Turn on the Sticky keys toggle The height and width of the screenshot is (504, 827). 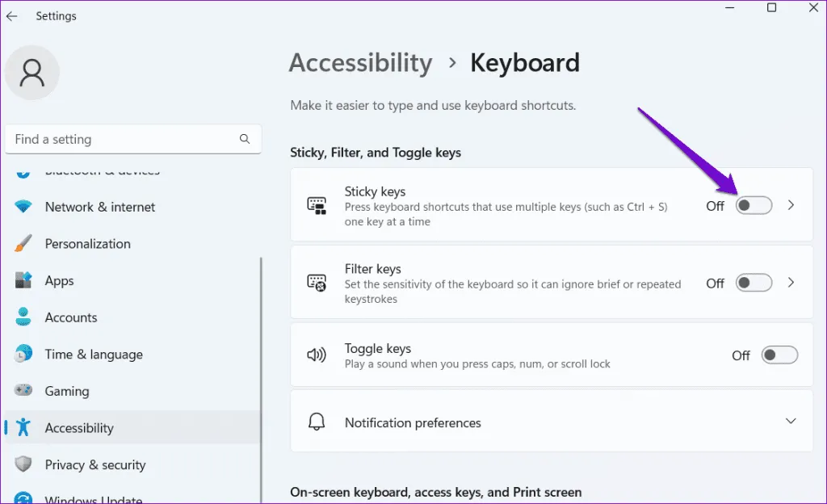pyautogui.click(x=754, y=205)
